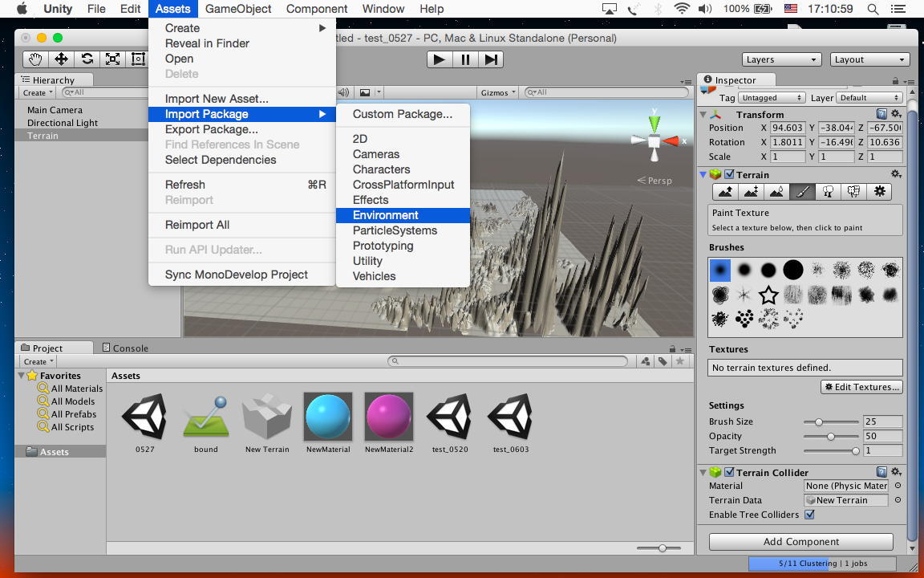924x578 pixels.
Task: Adjust the Brush Size slider
Action: (819, 421)
